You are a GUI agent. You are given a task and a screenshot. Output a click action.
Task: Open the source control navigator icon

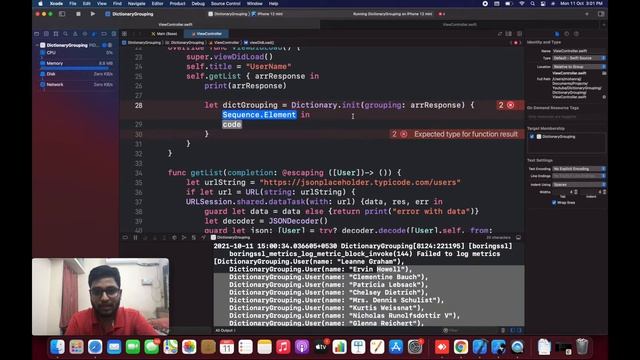pyautogui.click(x=46, y=34)
